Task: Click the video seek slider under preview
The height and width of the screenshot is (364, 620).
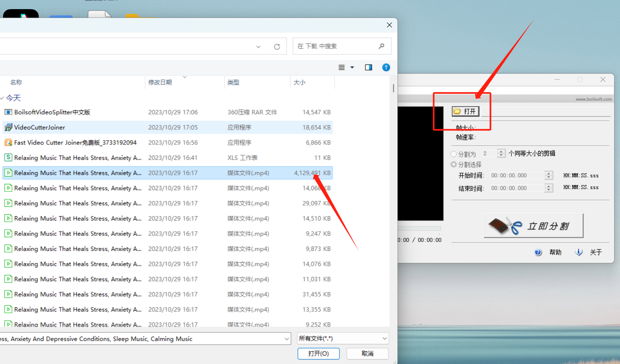Action: (x=419, y=229)
